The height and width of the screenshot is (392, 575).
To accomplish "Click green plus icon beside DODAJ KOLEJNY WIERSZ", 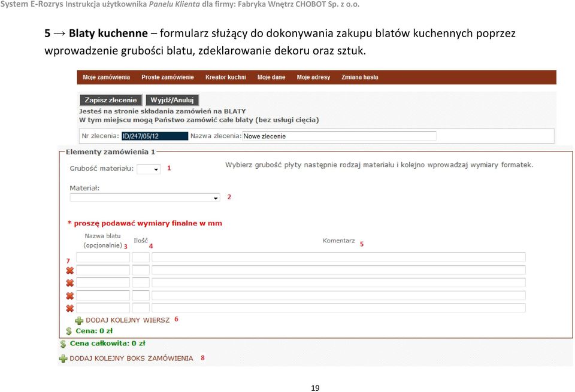I will 79,321.
